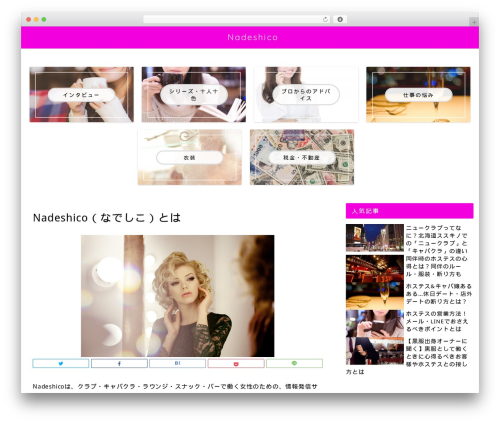
Task: Click the Pocket share button
Action: tap(236, 363)
